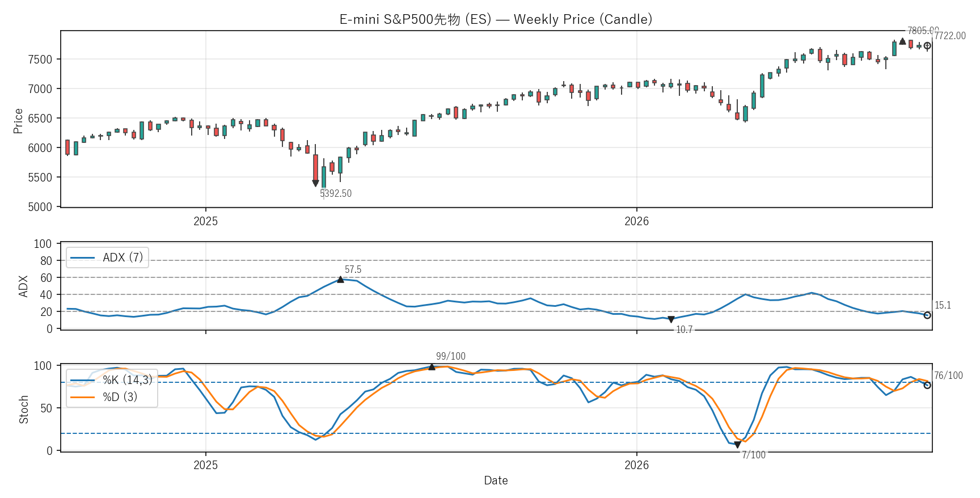Click the 76/100 current stochastic label
The width and height of the screenshot is (980, 498).
[948, 375]
